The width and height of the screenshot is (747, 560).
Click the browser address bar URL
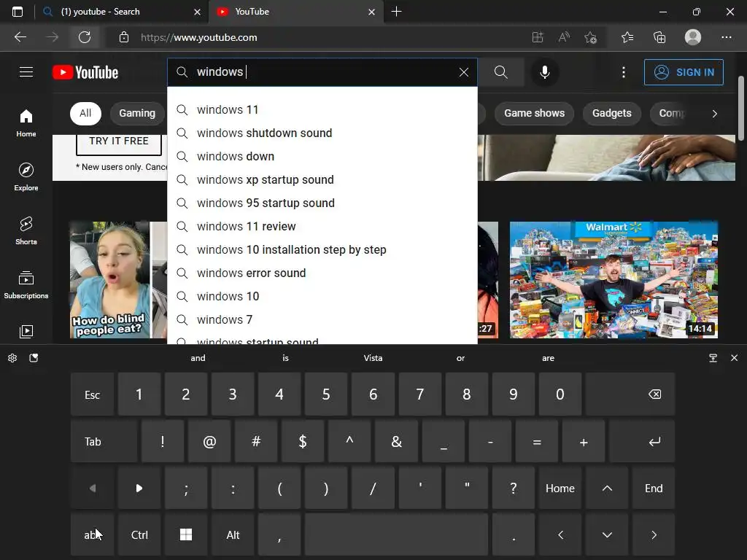198,37
